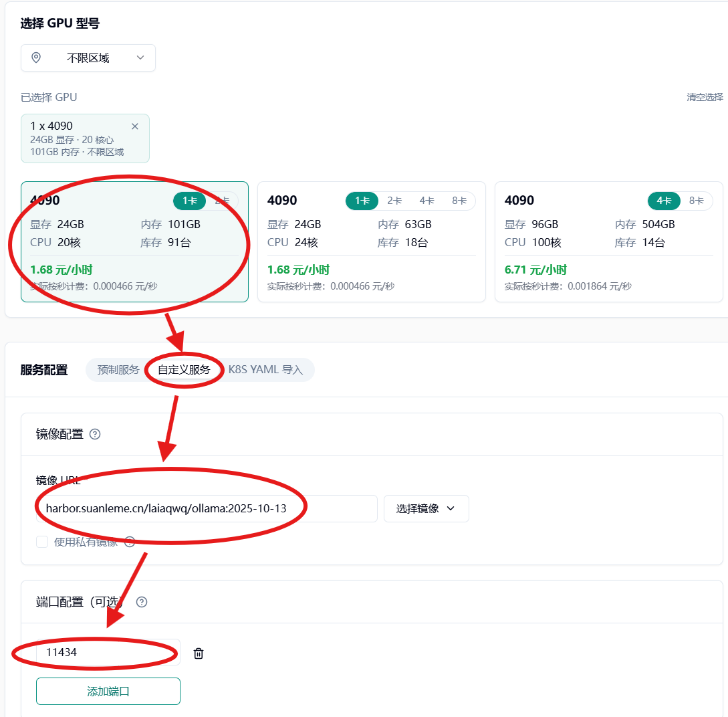
Task: Select 8卡 on the 504GB memory 4090 card
Action: (696, 201)
